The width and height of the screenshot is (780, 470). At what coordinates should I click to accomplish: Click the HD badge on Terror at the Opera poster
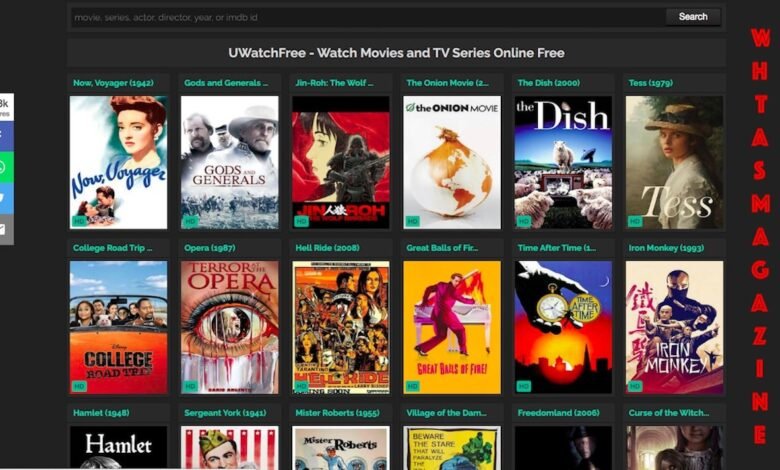coord(191,386)
